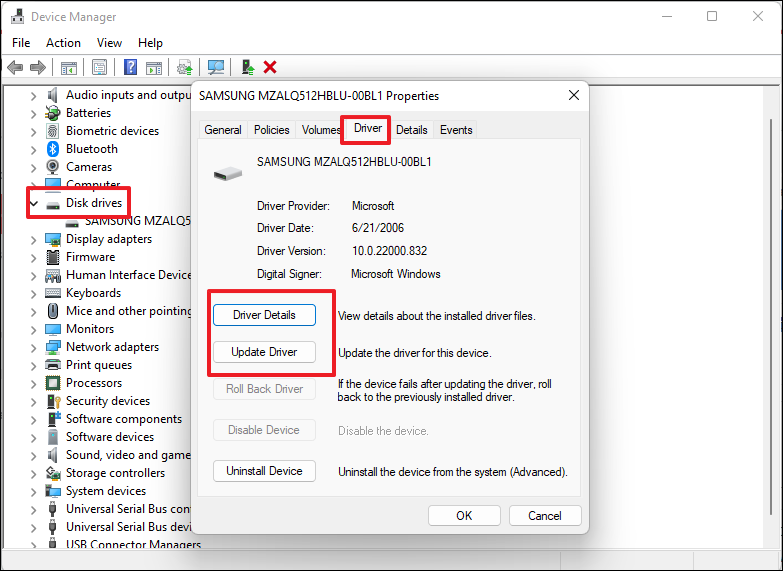Click the Bluetooth category icon
Viewport: 783px width, 571px height.
[52, 149]
